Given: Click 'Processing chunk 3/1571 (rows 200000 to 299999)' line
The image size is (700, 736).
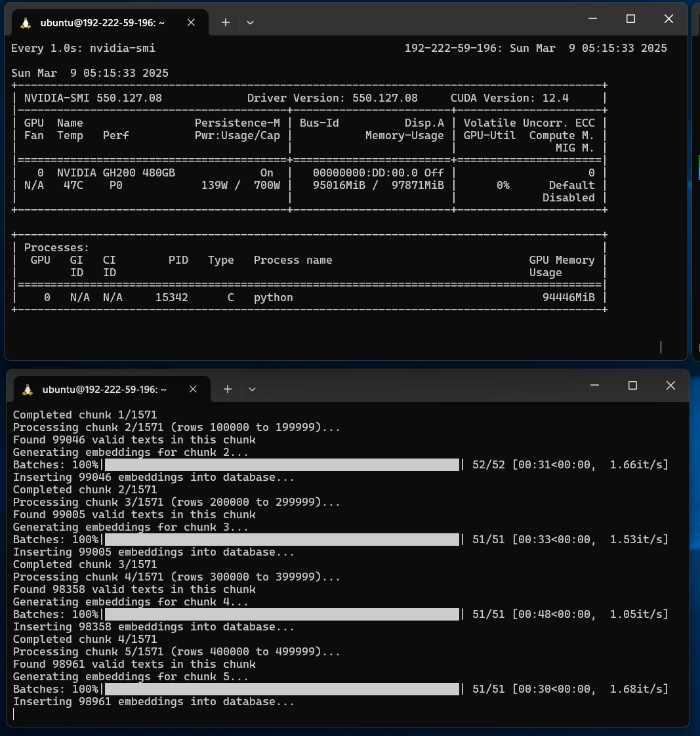Looking at the screenshot, I should coord(176,502).
